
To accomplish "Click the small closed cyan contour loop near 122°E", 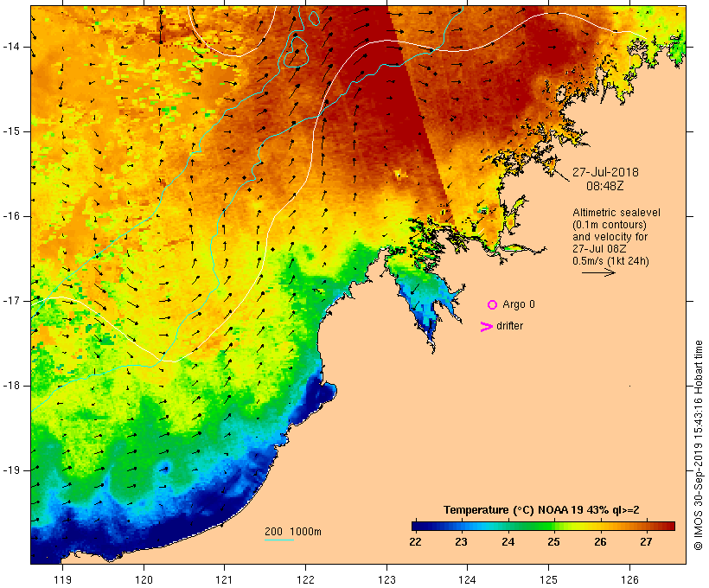I will (314, 18).
